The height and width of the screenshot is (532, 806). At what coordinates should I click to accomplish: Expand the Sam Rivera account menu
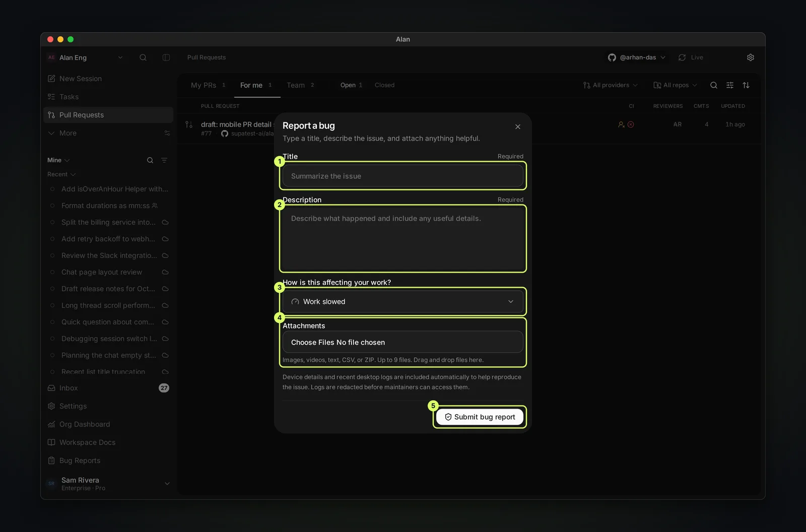click(108, 484)
